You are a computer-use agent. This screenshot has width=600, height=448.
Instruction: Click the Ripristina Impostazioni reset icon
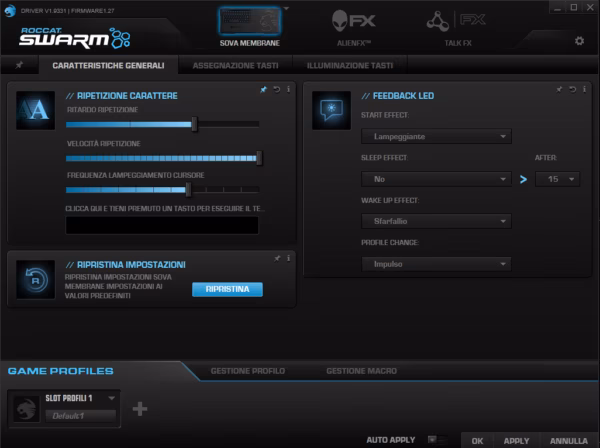(36, 280)
